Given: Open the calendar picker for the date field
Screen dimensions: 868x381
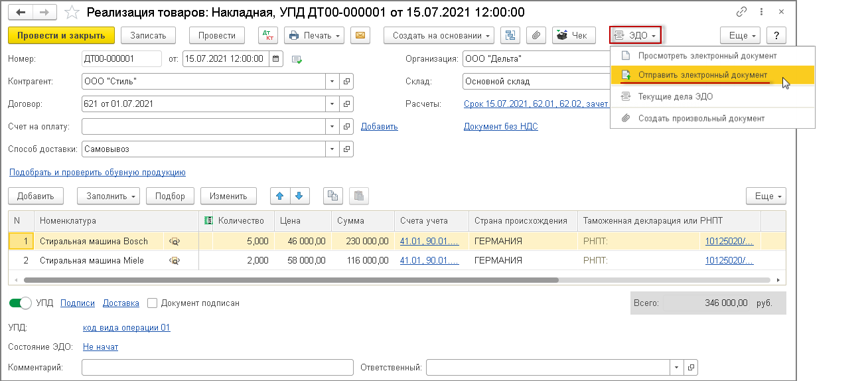Looking at the screenshot, I should pyautogui.click(x=275, y=58).
